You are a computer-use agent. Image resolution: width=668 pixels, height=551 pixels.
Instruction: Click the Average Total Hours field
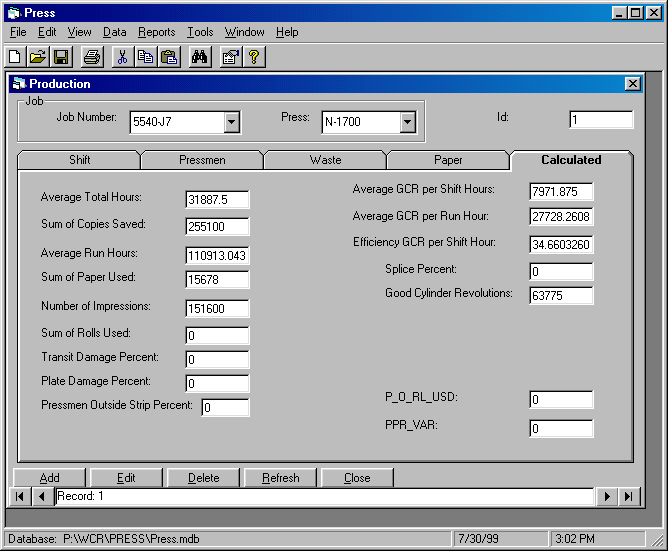217,199
